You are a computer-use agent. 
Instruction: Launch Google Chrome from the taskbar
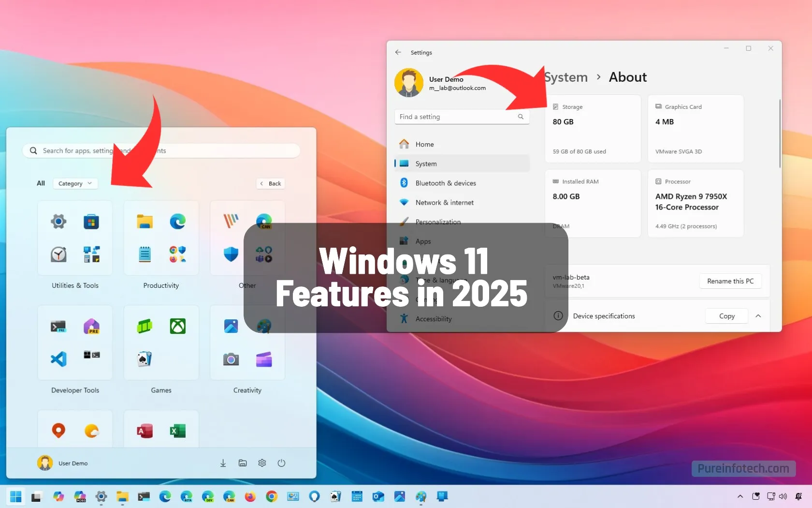point(271,496)
